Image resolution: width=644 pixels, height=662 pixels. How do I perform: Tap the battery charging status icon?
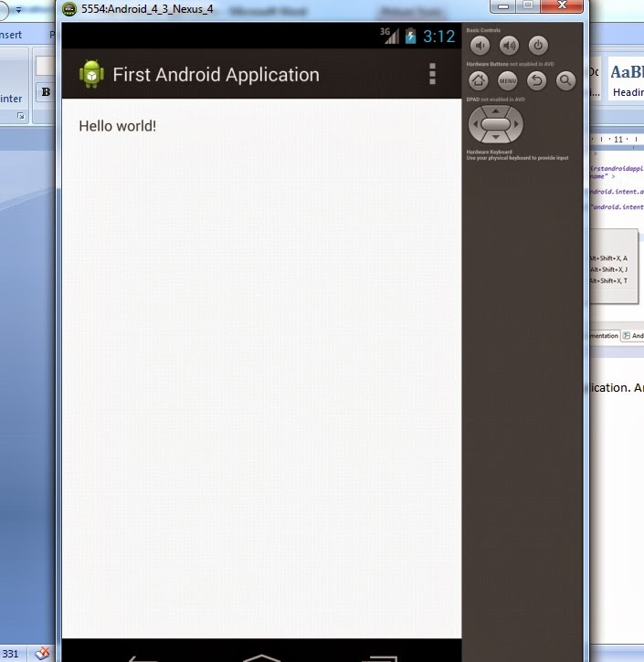tap(410, 36)
